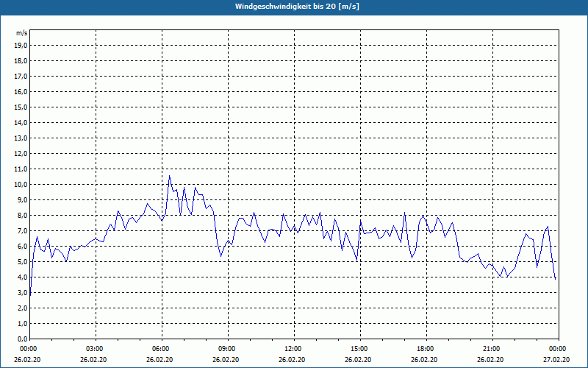The image size is (588, 368).
Task: Click the '26.02.20' date under 03:00
Action: (x=93, y=360)
